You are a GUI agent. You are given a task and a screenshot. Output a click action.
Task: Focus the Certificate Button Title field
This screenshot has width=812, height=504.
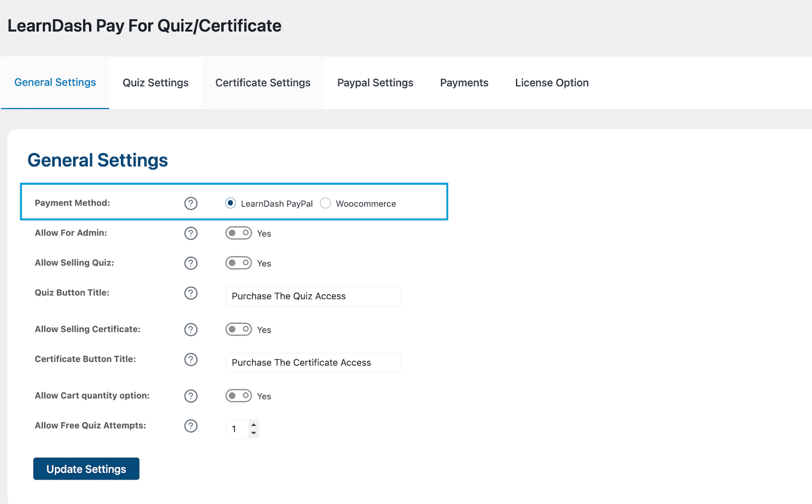(313, 363)
